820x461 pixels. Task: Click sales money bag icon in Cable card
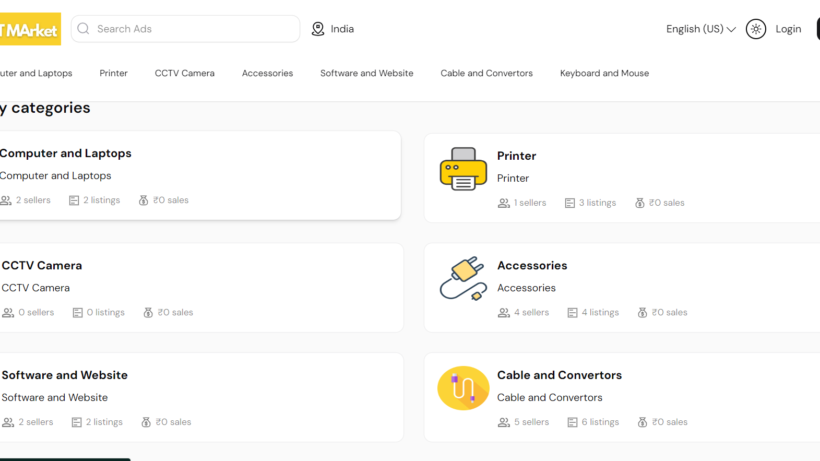tap(642, 422)
